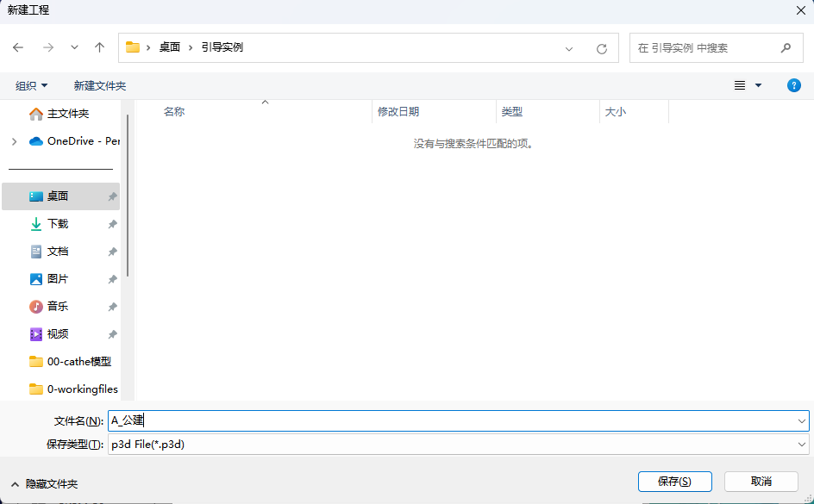Refresh the current folder view
The image size is (814, 504).
tap(602, 49)
